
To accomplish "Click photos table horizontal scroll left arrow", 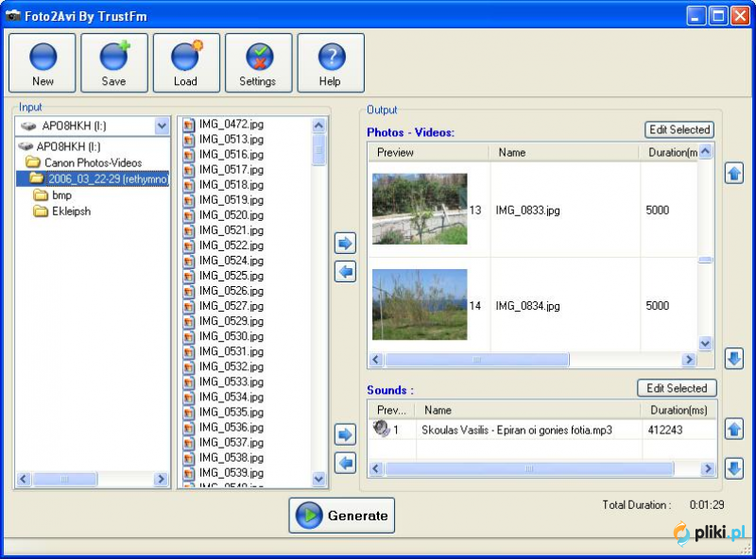I will pyautogui.click(x=376, y=360).
